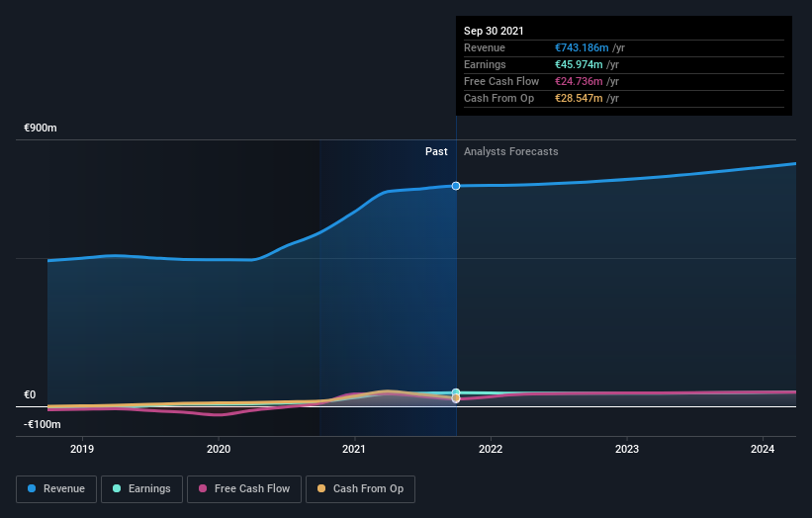Click the orange dot in Cash From Op legend
This screenshot has height=518, width=812.
[x=321, y=488]
